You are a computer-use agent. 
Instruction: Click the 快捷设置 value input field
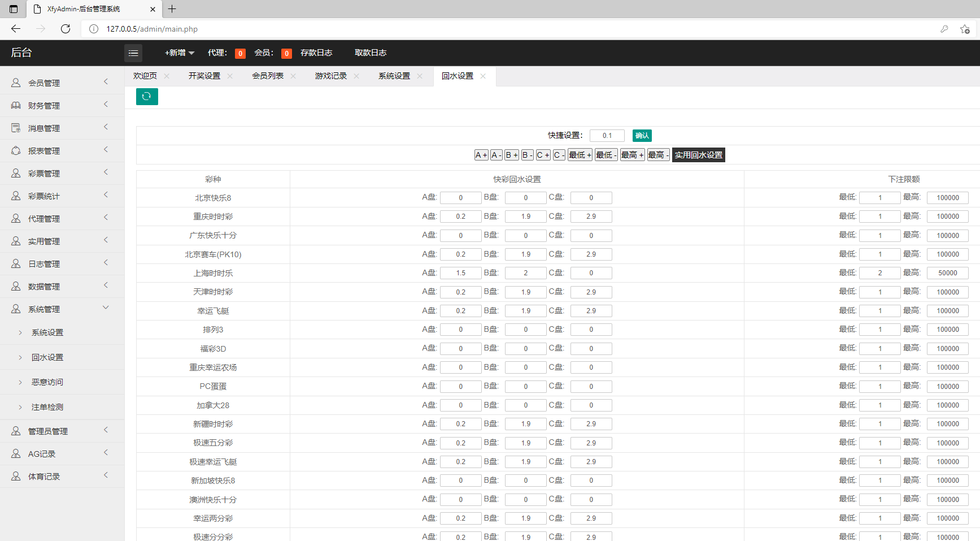pos(607,136)
